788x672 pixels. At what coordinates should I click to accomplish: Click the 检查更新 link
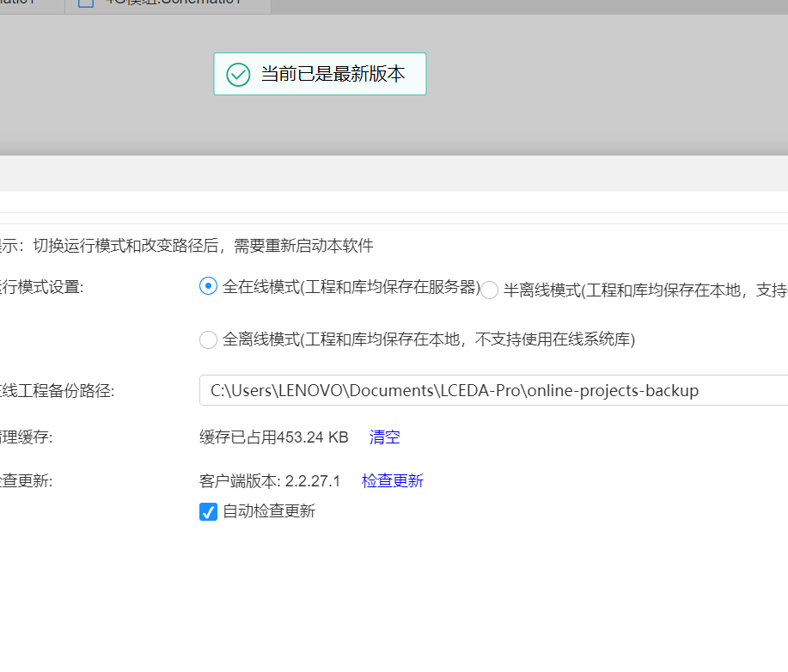point(392,481)
